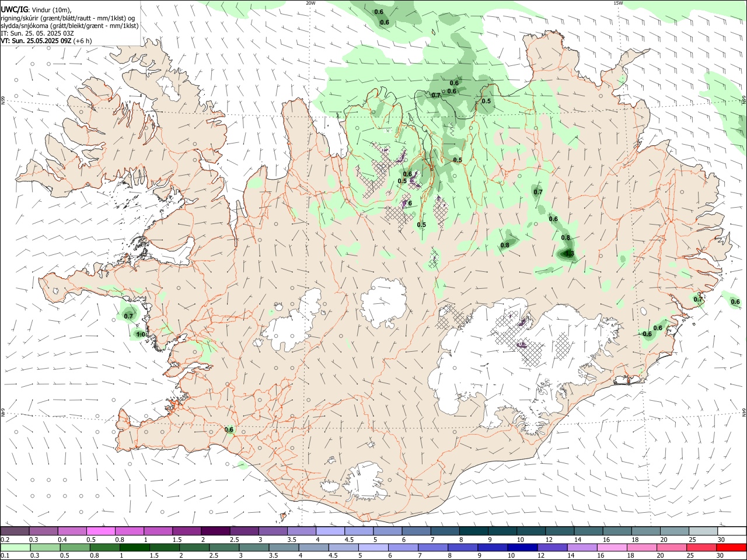Click the '1.3' value on the dark green precipitation spot

click(x=570, y=254)
